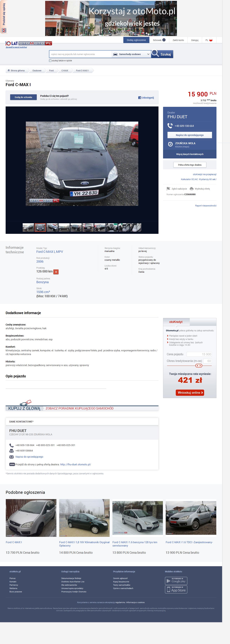Screen dimensions: 230x644
Task: Click the flag report abuse icon
Action: point(168,189)
